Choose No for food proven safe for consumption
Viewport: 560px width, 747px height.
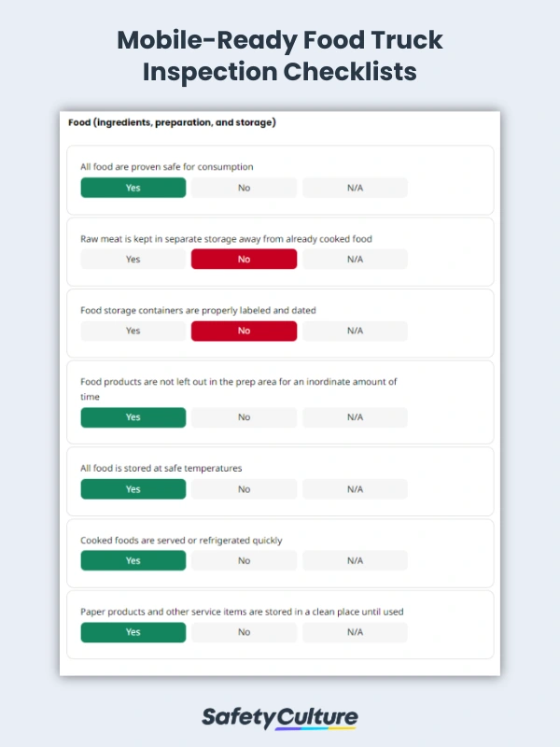[244, 188]
